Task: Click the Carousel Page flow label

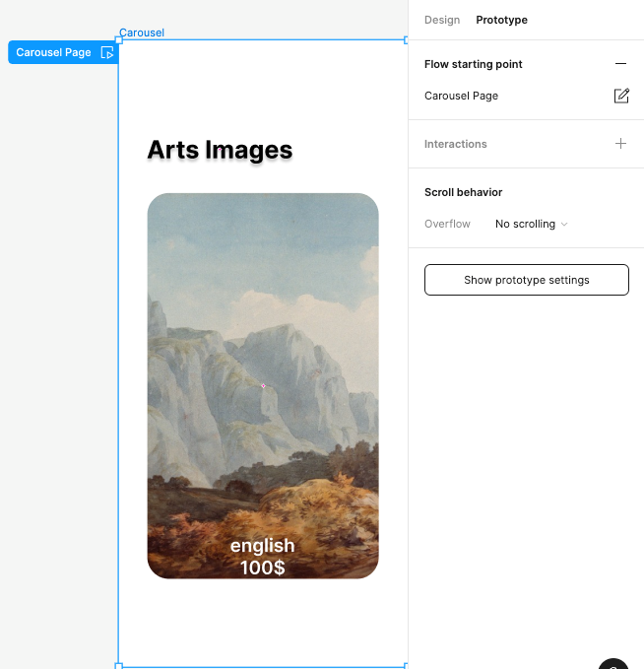Action: pyautogui.click(x=53, y=52)
